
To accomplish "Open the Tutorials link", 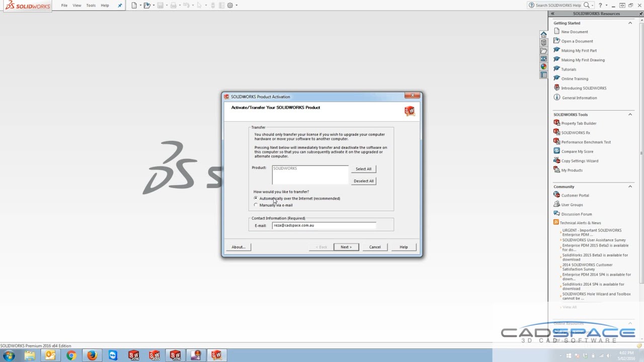I will (x=569, y=69).
